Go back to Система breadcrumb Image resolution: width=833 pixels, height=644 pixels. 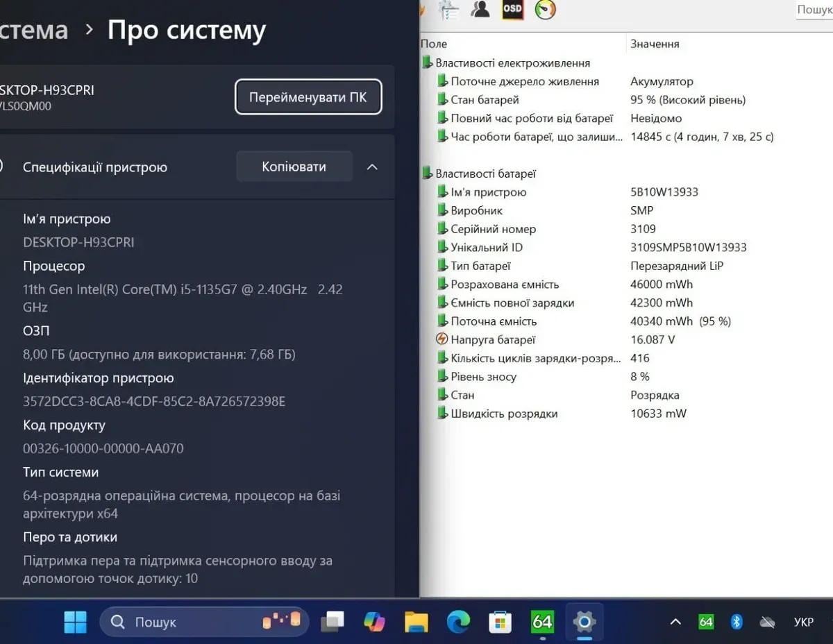pyautogui.click(x=33, y=31)
